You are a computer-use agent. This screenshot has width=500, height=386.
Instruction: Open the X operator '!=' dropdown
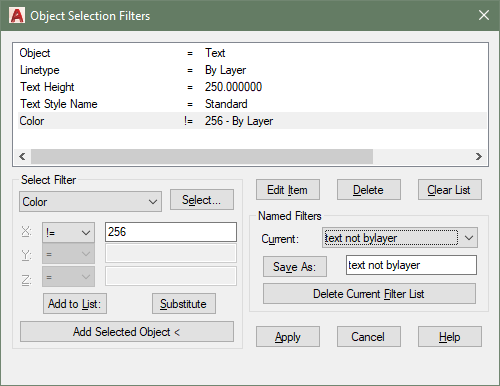tap(68, 232)
